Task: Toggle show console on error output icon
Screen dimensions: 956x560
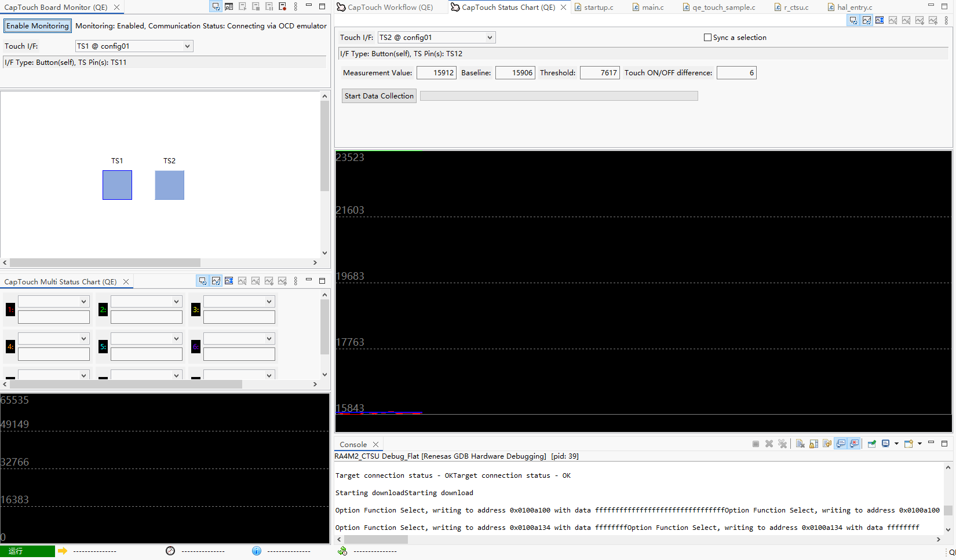Action: [854, 444]
